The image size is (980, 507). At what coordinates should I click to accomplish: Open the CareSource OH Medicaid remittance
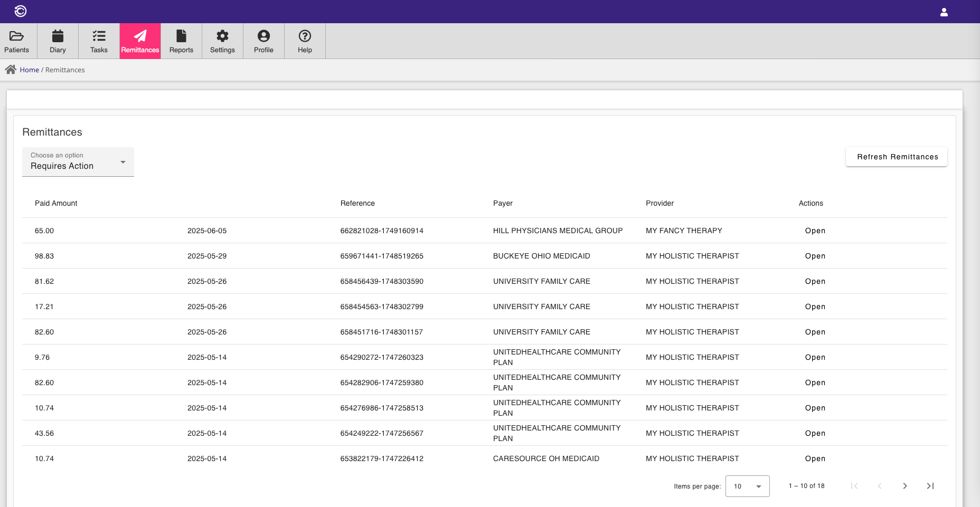(x=815, y=458)
